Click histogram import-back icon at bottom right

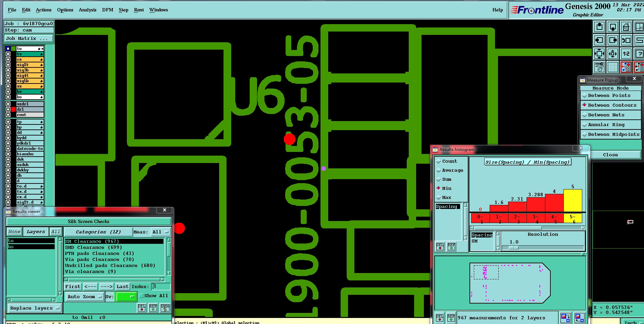pyautogui.click(x=579, y=317)
